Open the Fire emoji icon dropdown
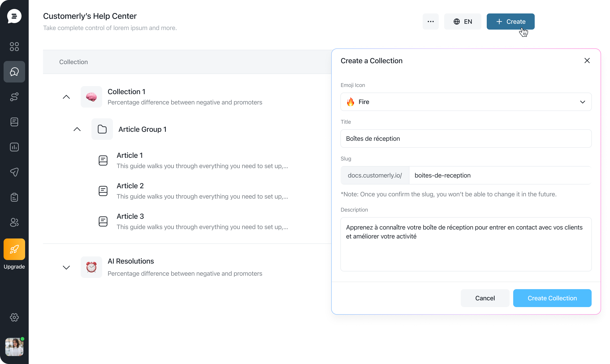Screen dimensions: 610x364 click(x=466, y=102)
